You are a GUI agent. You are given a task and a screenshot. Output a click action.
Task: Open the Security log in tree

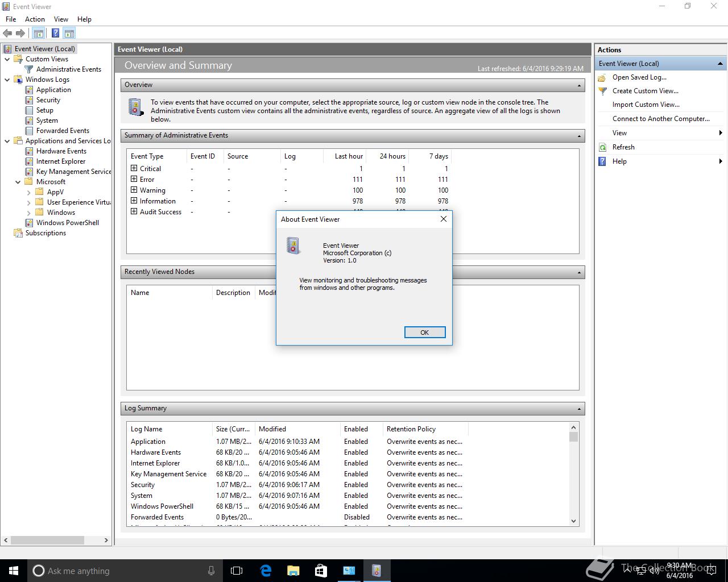(48, 100)
